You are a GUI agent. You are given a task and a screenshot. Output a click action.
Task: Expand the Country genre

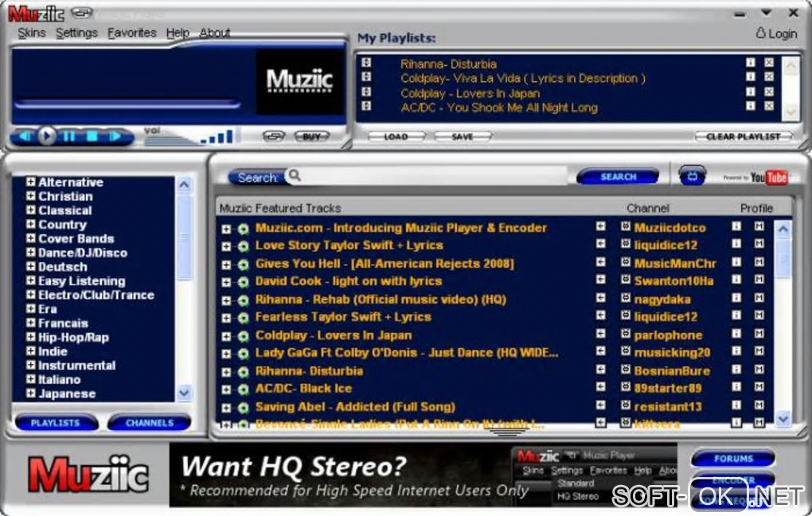[30, 224]
